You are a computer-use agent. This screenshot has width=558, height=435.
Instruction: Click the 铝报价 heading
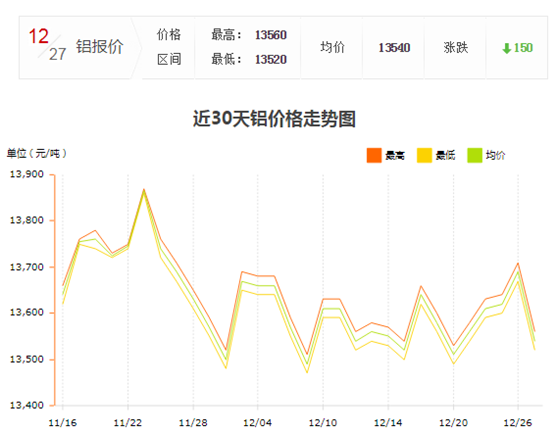(100, 47)
